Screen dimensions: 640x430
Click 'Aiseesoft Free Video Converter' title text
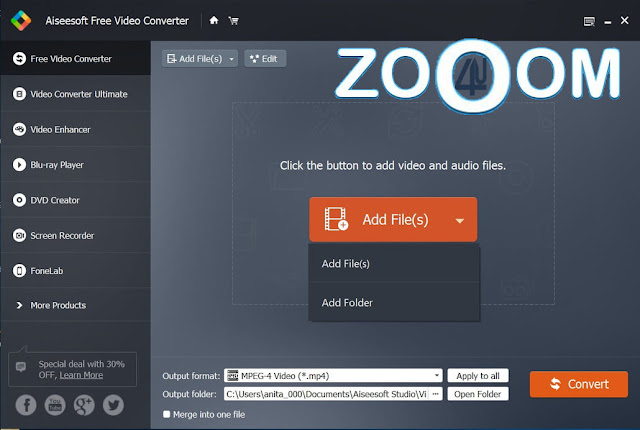click(117, 21)
